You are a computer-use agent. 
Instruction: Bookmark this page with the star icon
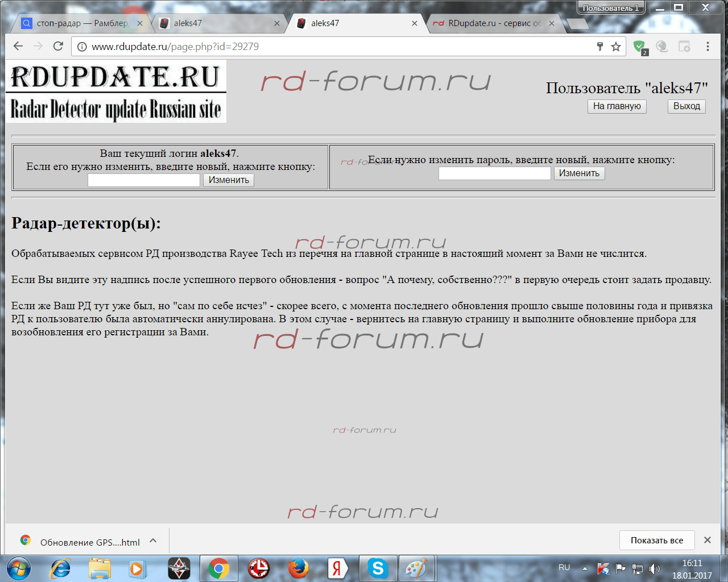pyautogui.click(x=616, y=47)
